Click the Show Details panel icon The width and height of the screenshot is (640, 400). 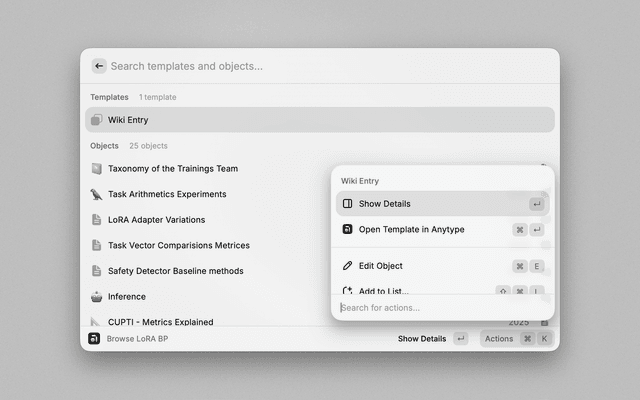click(x=347, y=204)
